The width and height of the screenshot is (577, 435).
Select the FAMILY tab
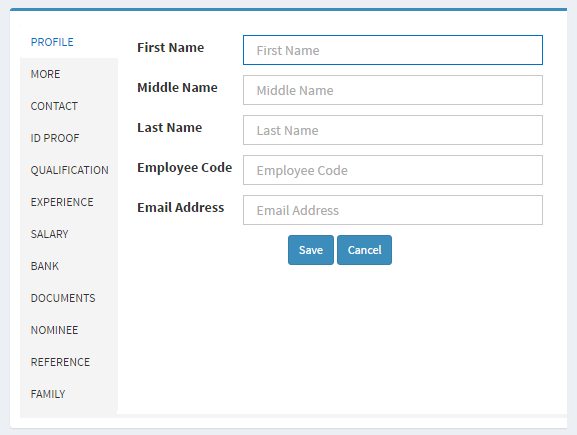(48, 394)
